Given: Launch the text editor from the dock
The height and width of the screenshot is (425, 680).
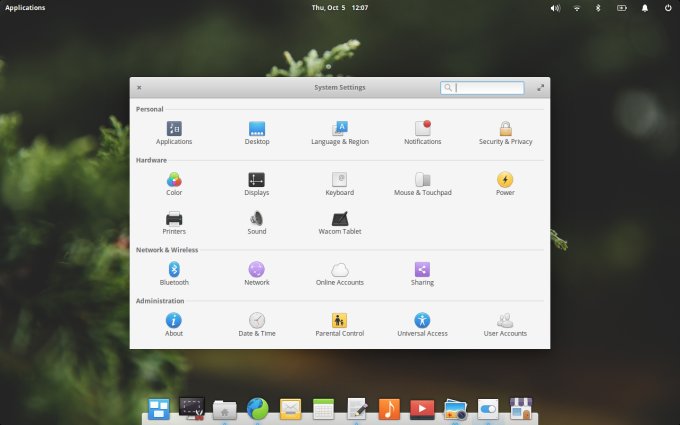Looking at the screenshot, I should [x=357, y=409].
